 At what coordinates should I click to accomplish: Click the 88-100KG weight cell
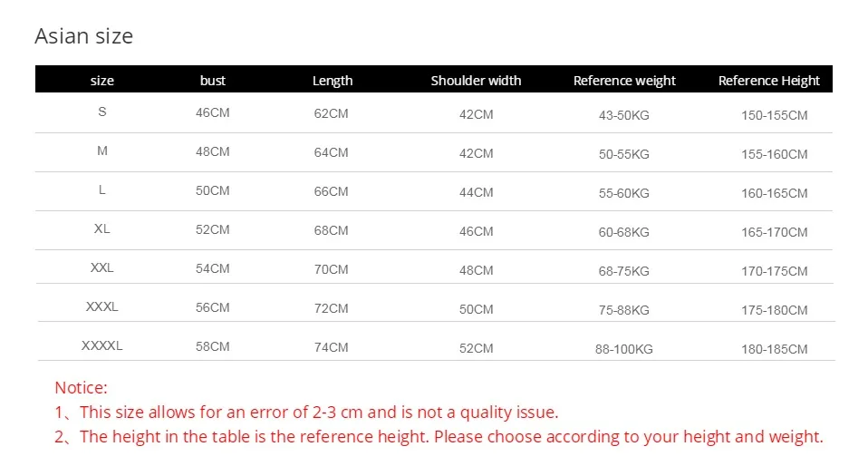(624, 349)
